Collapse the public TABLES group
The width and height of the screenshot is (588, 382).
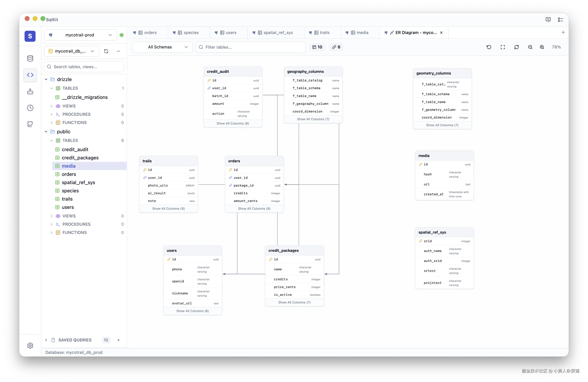tap(51, 140)
